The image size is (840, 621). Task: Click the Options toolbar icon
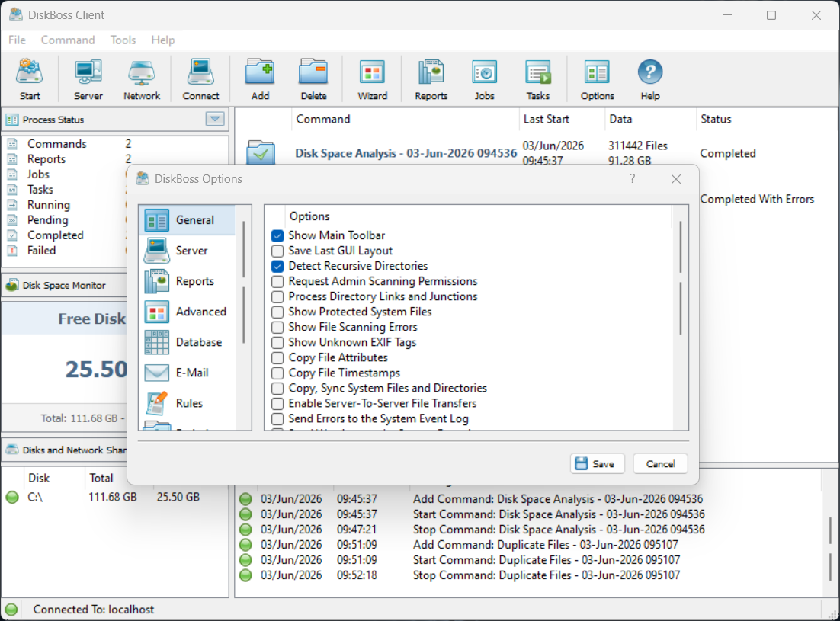[x=597, y=79]
